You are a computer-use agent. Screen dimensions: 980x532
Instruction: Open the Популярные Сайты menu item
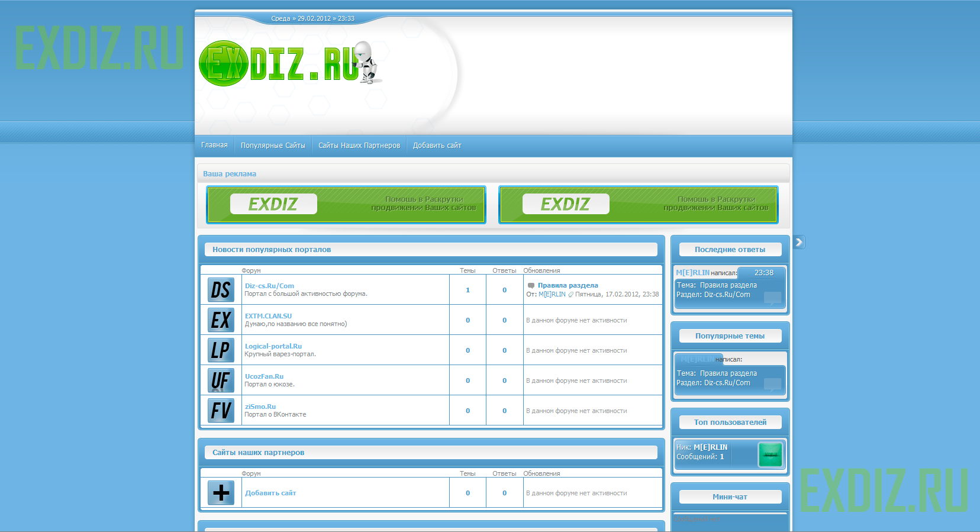pyautogui.click(x=273, y=146)
